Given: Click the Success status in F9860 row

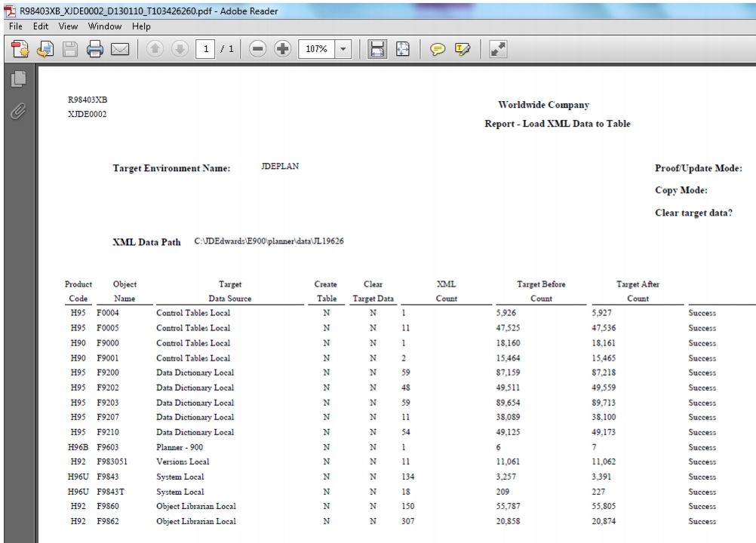Looking at the screenshot, I should pos(702,506).
